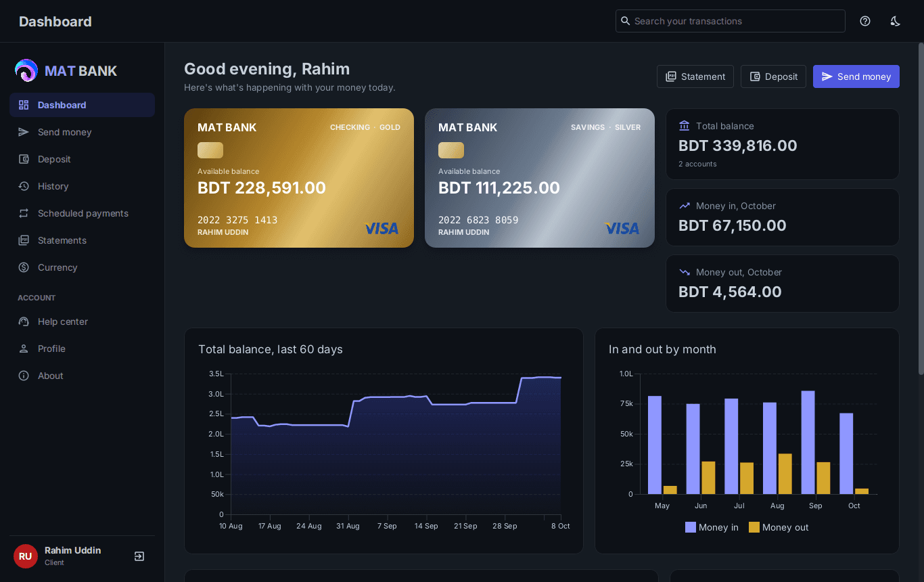Click the help question-mark icon in header

tap(865, 21)
